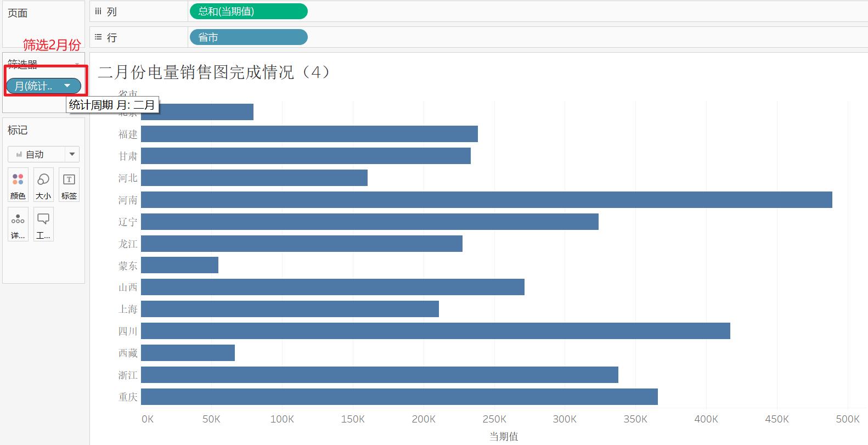Viewport: 868px width, 445px height.
Task: Open the 筛选器 shelf dropdown arrow
Action: coord(77,65)
